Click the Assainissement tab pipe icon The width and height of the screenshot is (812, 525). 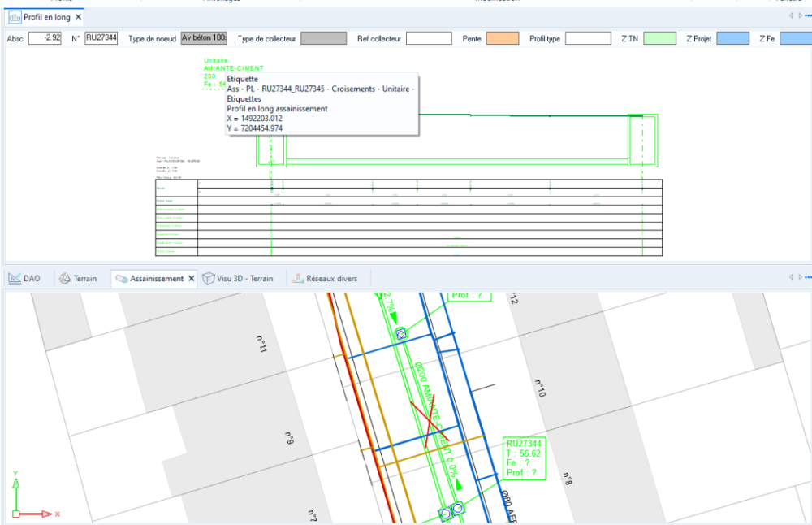[121, 279]
